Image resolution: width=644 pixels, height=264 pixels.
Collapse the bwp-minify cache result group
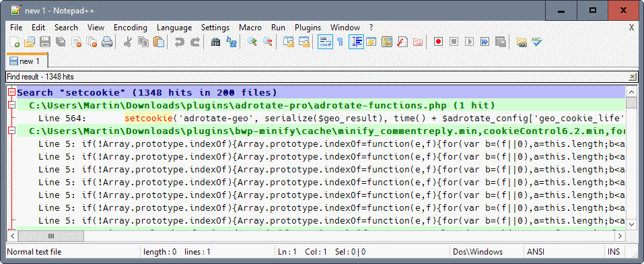(x=12, y=131)
